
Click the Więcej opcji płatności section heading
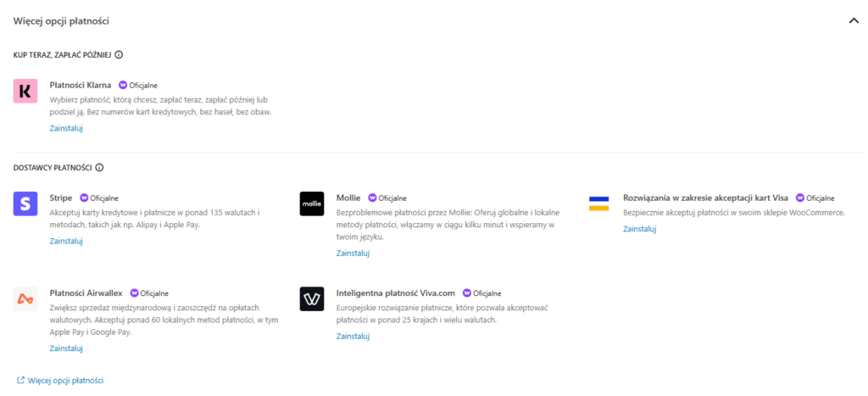point(61,20)
